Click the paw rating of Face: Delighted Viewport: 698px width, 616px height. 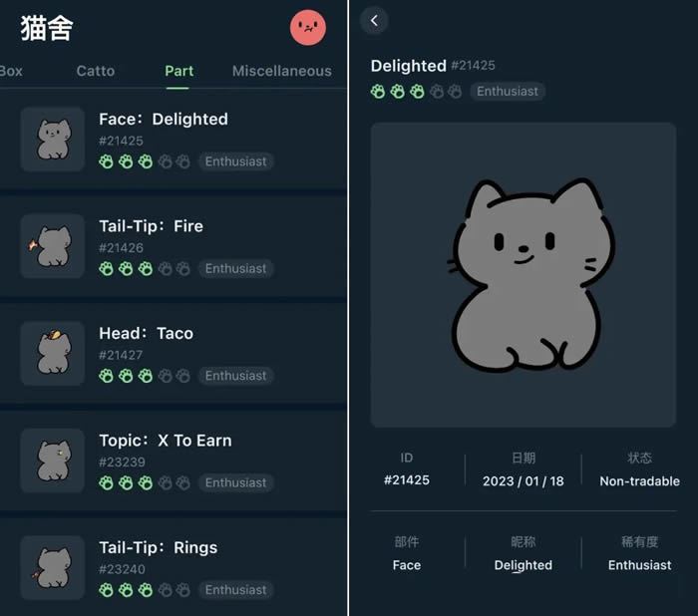point(145,161)
